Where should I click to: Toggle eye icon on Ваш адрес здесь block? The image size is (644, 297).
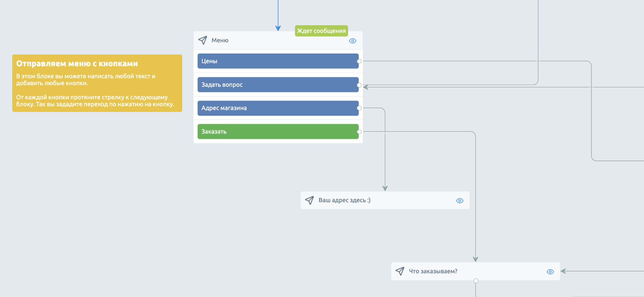point(460,201)
